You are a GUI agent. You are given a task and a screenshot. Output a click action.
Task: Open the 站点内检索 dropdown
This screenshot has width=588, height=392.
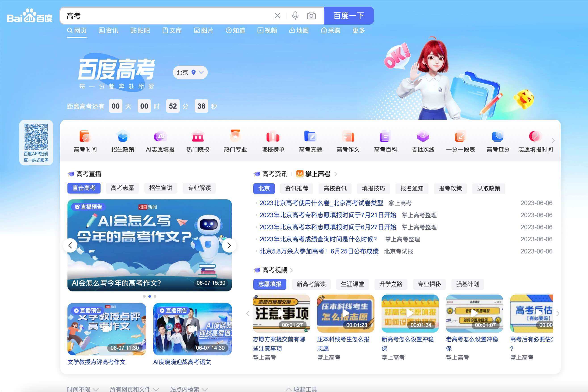coord(189,389)
